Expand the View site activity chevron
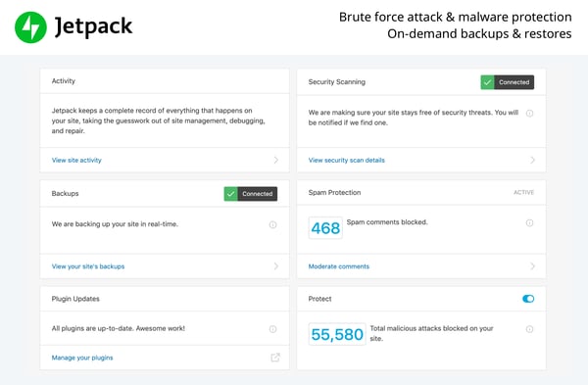 (276, 160)
